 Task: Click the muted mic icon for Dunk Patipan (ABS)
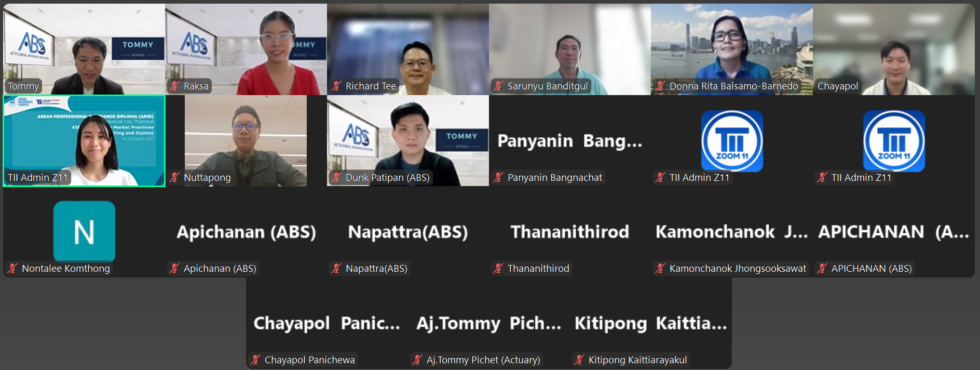tap(337, 178)
